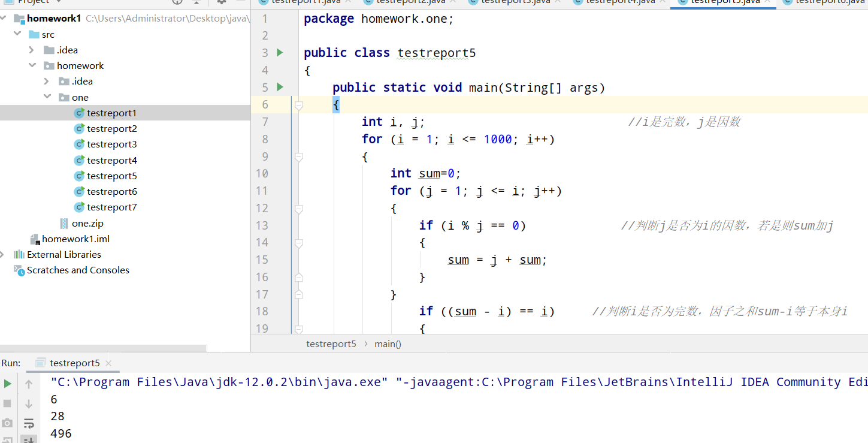The width and height of the screenshot is (868, 443).
Task: Click the console output line 6
Action: pos(54,399)
